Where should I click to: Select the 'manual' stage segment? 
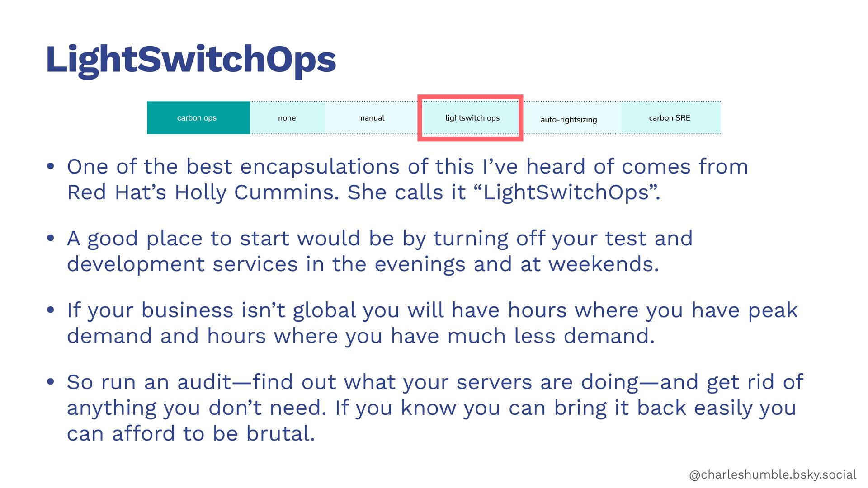pyautogui.click(x=371, y=118)
